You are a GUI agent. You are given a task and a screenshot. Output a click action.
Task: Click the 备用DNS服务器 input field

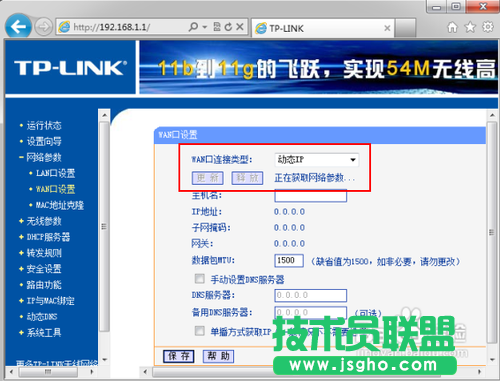coord(311,313)
